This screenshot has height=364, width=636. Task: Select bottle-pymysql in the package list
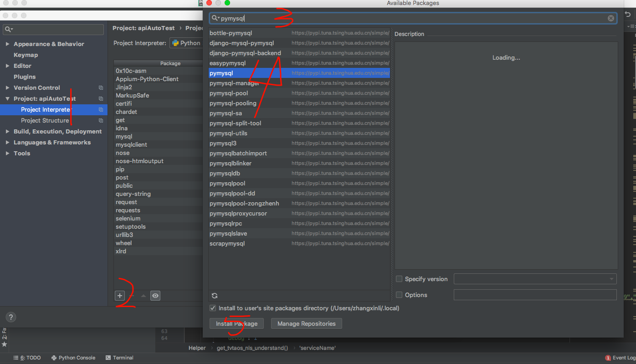299,33
